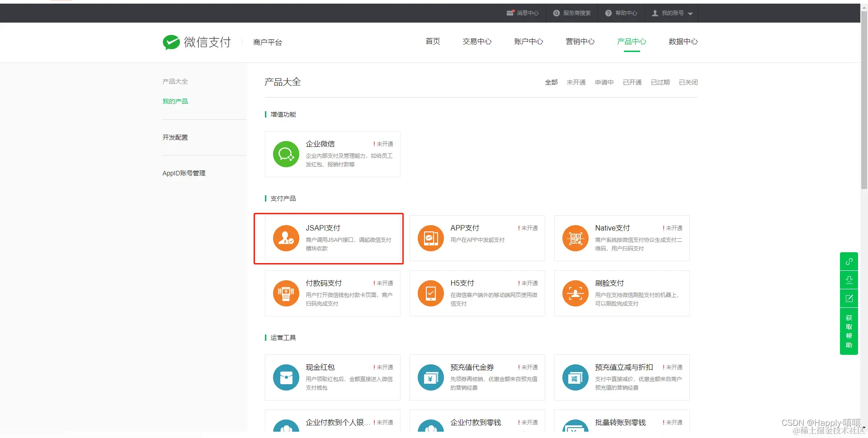The height and width of the screenshot is (438, 868).
Task: Open the APP支付 title
Action: click(465, 228)
